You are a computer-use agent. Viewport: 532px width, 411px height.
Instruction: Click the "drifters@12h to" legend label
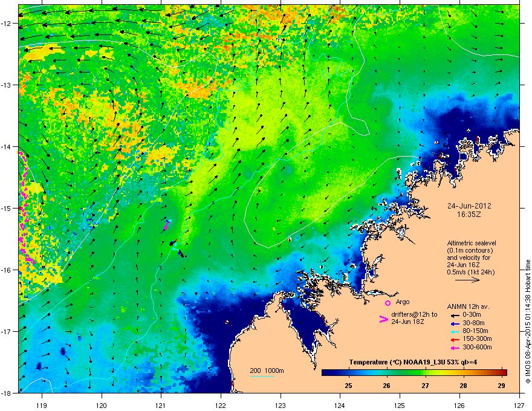pyautogui.click(x=414, y=314)
